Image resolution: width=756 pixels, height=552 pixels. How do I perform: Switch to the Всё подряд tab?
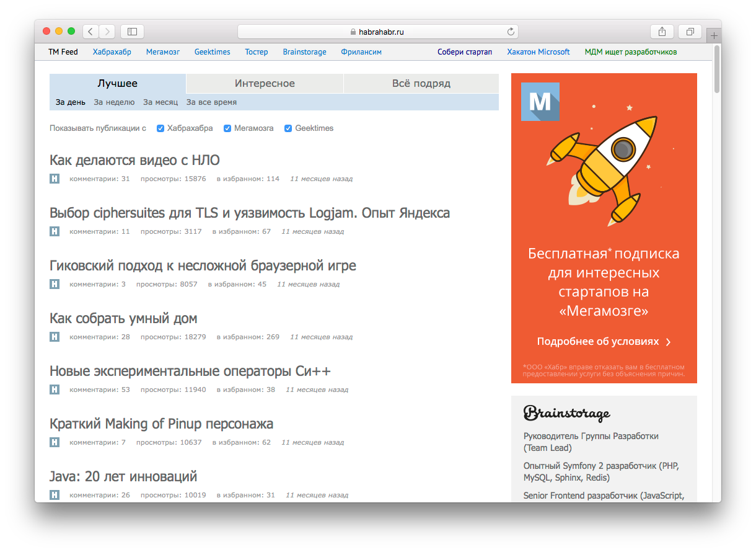coord(421,83)
